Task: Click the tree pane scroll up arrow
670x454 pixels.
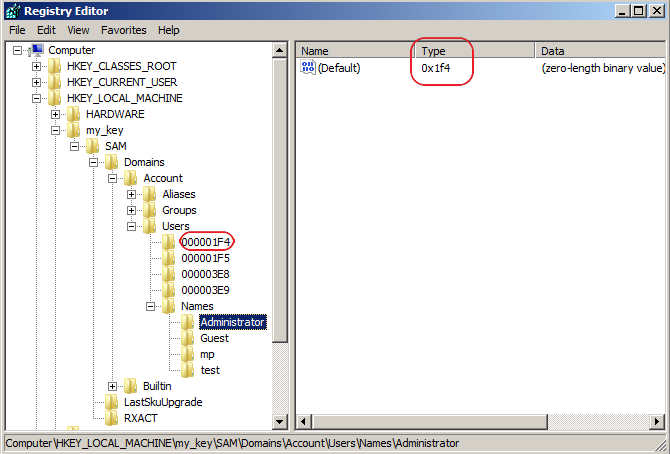Action: pos(280,51)
